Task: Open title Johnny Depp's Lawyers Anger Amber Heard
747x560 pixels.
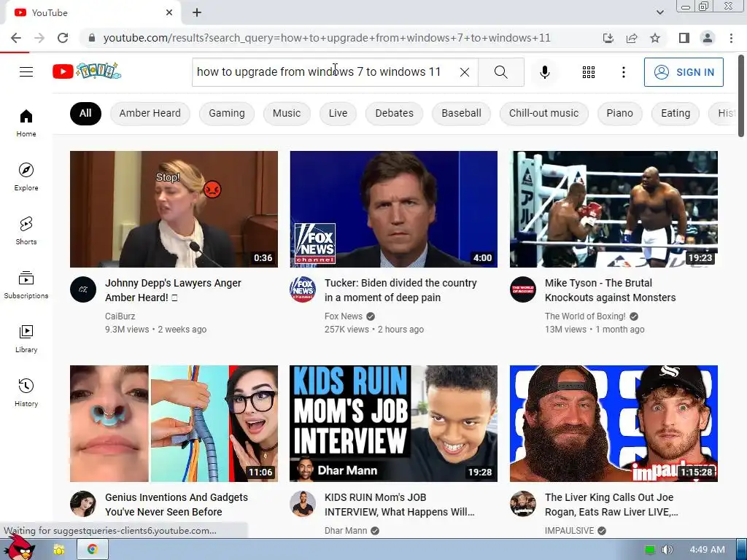Action: [x=173, y=290]
